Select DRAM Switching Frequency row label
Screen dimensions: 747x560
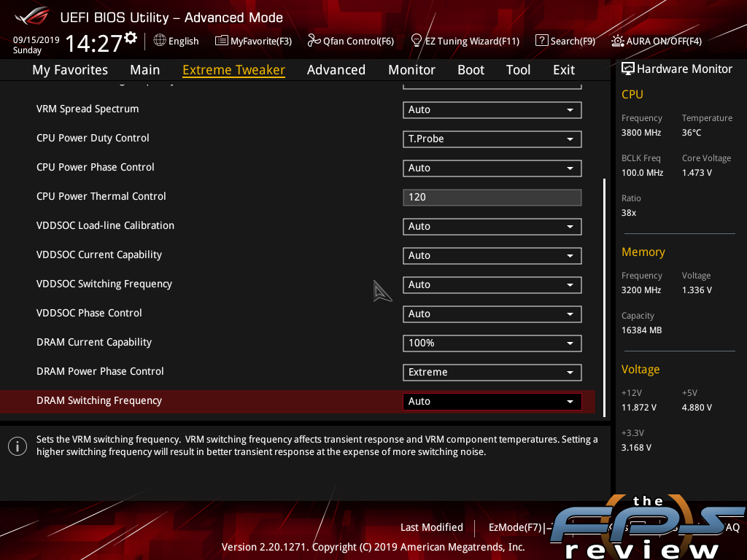pyautogui.click(x=99, y=400)
